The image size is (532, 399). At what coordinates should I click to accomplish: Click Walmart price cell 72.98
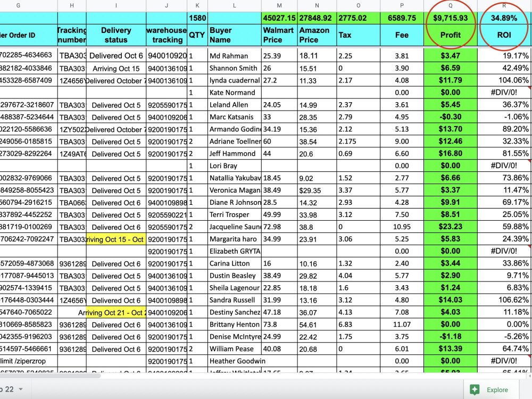(x=279, y=227)
